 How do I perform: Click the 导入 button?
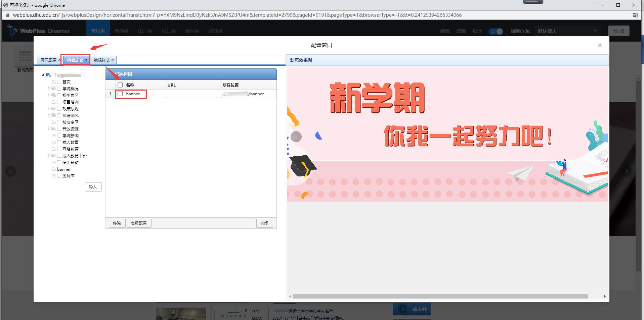coord(93,187)
